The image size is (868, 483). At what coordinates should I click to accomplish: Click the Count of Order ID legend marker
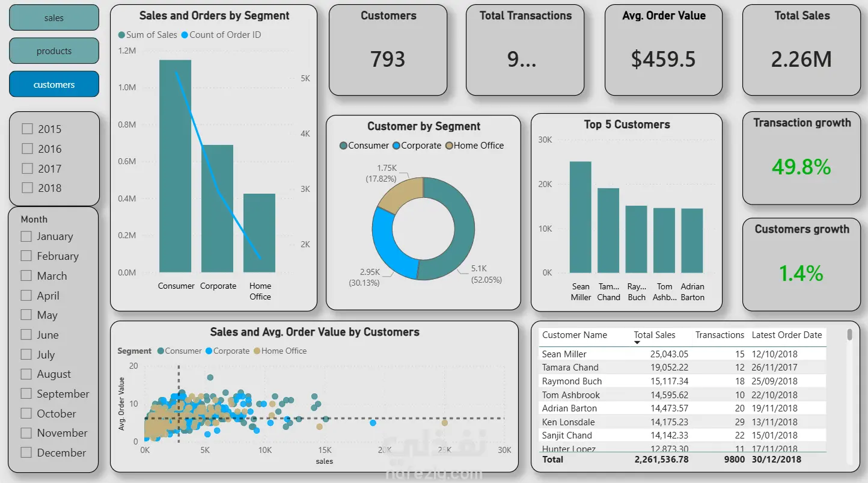[185, 35]
